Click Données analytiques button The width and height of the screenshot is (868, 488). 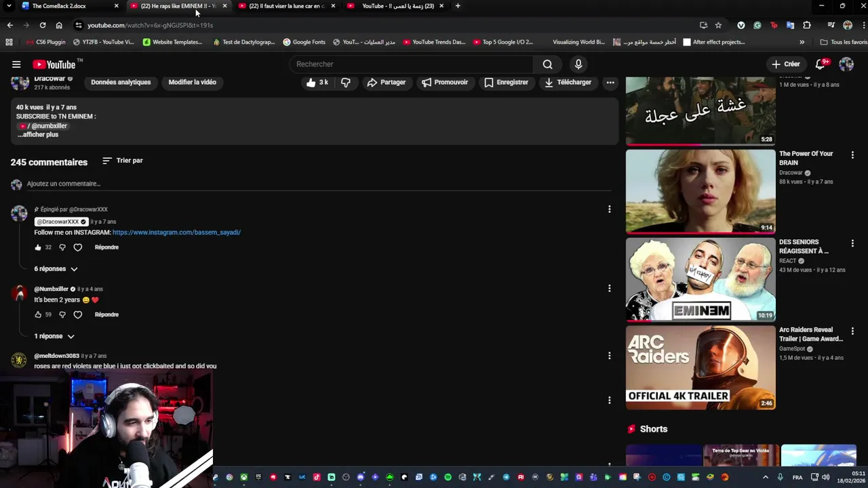[121, 83]
